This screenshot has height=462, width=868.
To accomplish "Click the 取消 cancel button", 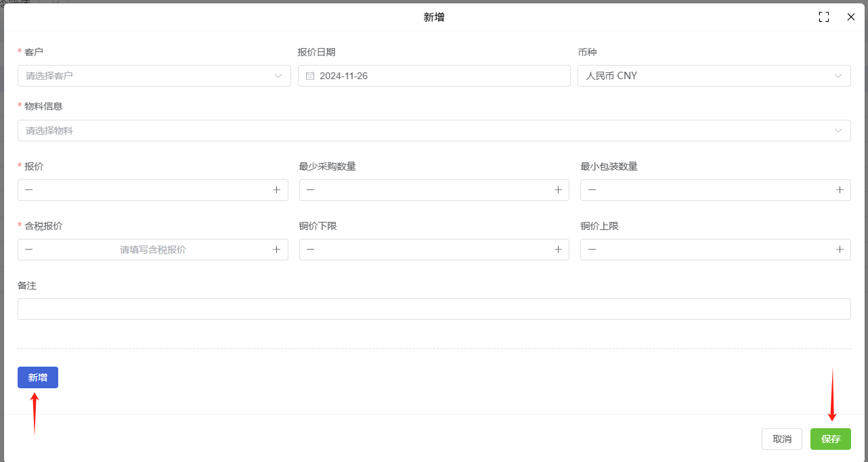I will point(782,439).
